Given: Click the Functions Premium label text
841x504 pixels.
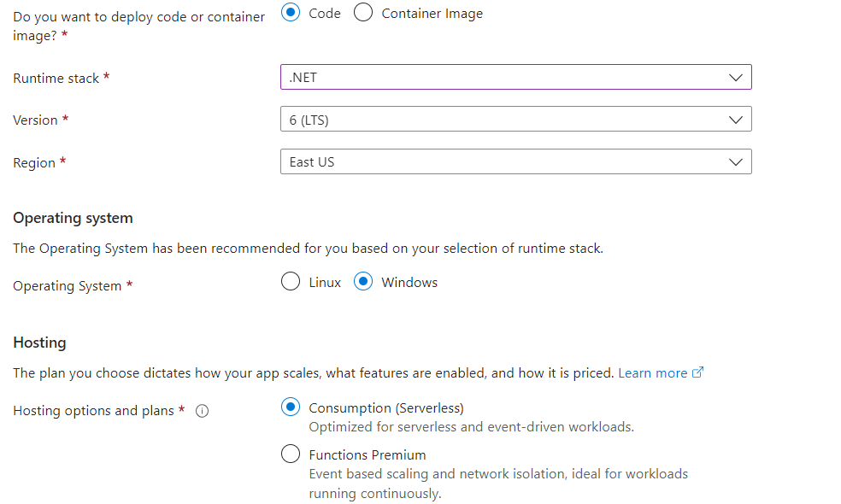Looking at the screenshot, I should click(368, 455).
